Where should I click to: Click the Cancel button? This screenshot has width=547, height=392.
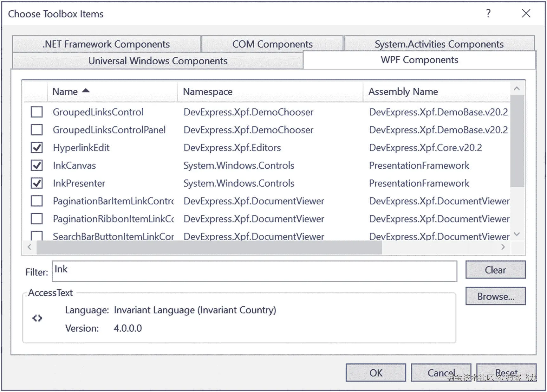coord(441,373)
